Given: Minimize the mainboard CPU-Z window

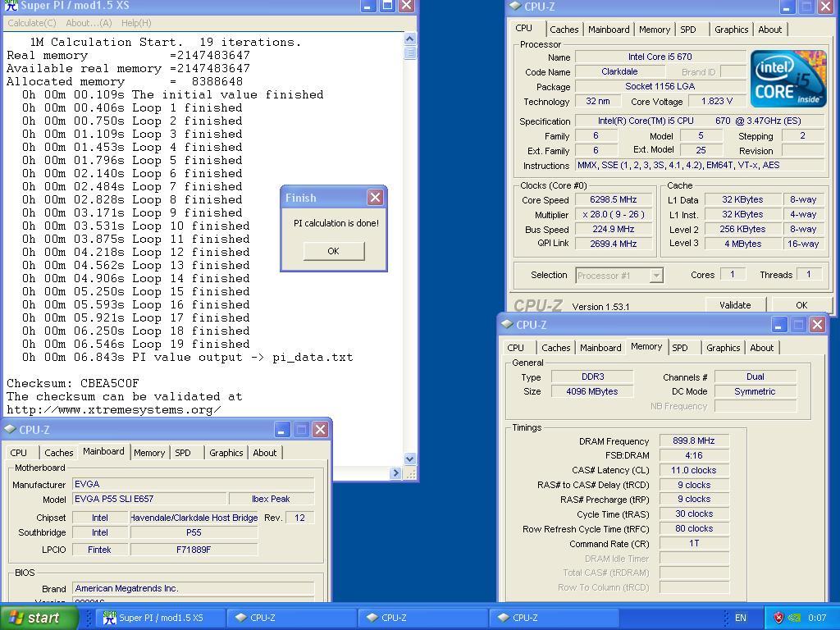Looking at the screenshot, I should coord(282,429).
